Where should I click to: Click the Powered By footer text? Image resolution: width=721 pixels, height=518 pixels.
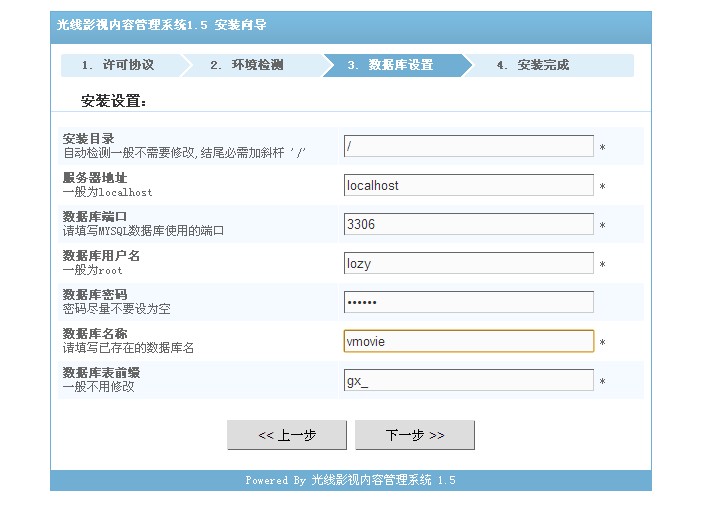point(350,480)
